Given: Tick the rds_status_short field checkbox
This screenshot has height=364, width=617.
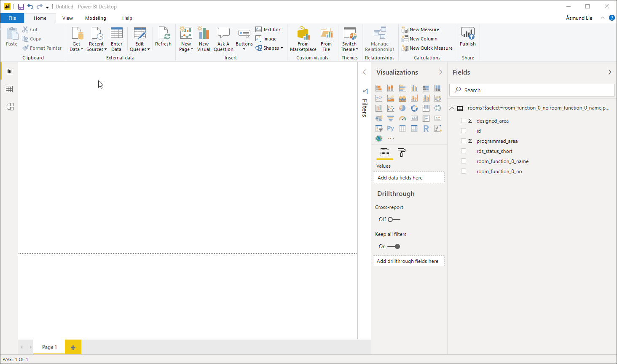Looking at the screenshot, I should (464, 151).
